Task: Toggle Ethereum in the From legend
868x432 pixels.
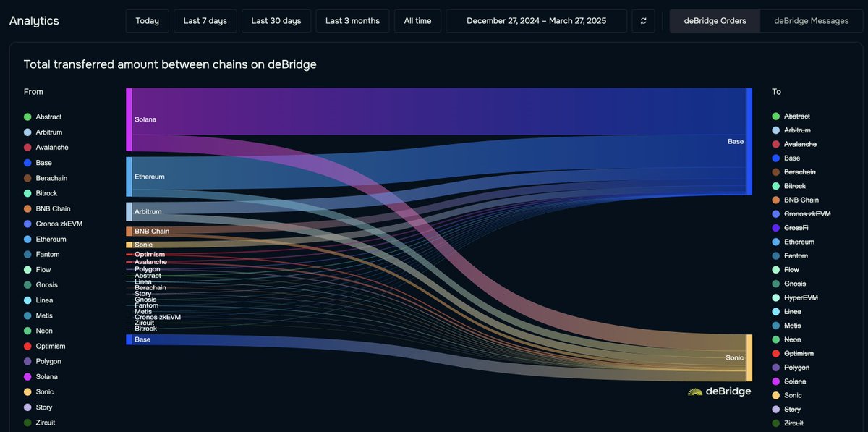Action: [x=45, y=240]
